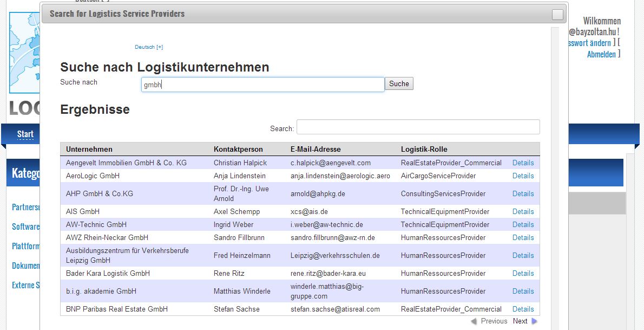The width and height of the screenshot is (644, 330).
Task: Click email 'anja.lindenstein@aerologic.aero'
Action: pos(340,176)
